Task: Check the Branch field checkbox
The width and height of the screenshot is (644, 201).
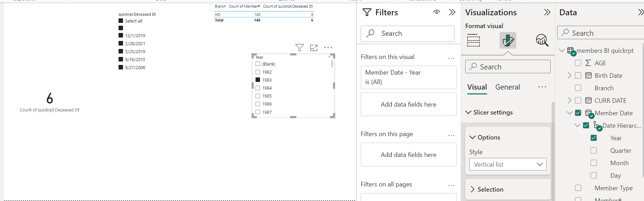Action: point(578,88)
